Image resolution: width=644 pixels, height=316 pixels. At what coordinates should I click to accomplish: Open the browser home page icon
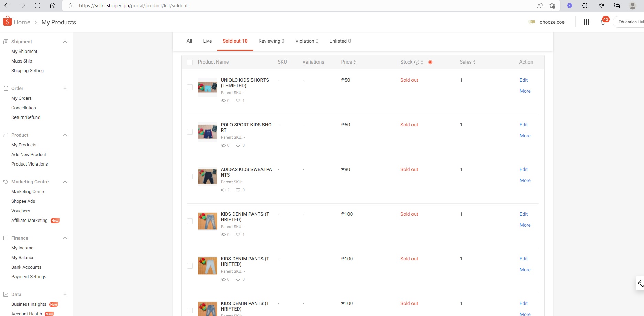tap(53, 5)
